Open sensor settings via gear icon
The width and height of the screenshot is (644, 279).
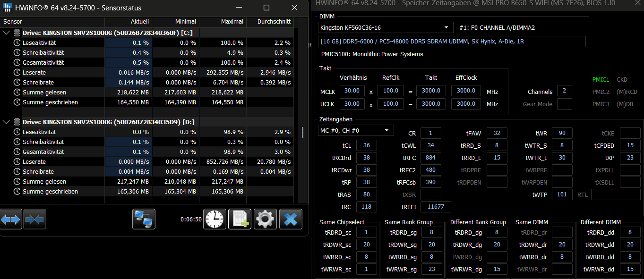[265, 219]
